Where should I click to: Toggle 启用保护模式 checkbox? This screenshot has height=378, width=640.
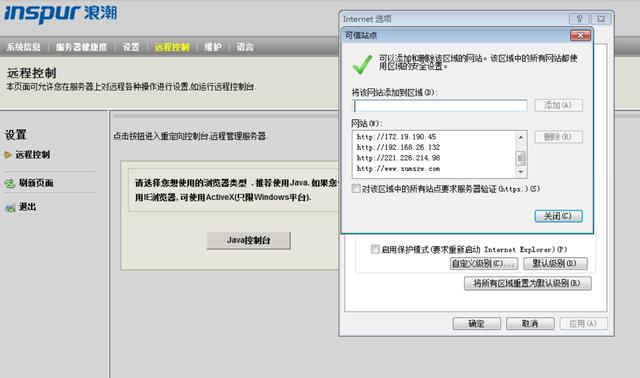click(x=375, y=249)
